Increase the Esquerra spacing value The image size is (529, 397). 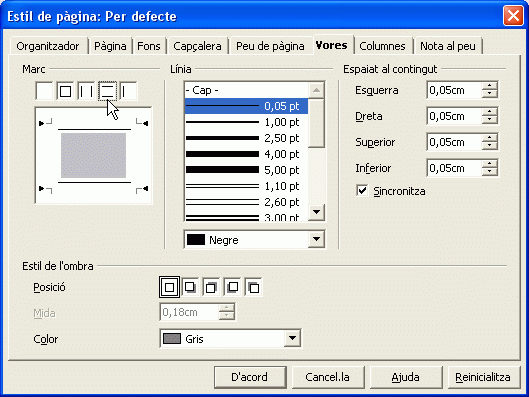pyautogui.click(x=490, y=86)
